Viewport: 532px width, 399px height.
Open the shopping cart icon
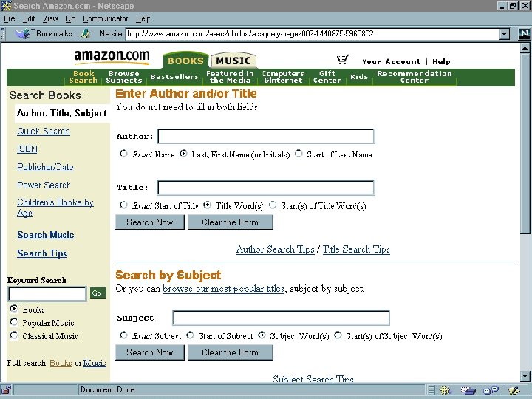343,60
